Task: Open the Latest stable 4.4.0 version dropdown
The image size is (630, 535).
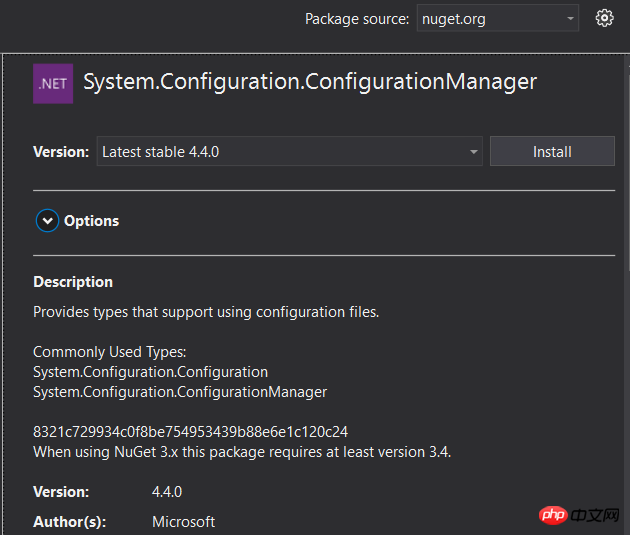Action: click(x=289, y=152)
